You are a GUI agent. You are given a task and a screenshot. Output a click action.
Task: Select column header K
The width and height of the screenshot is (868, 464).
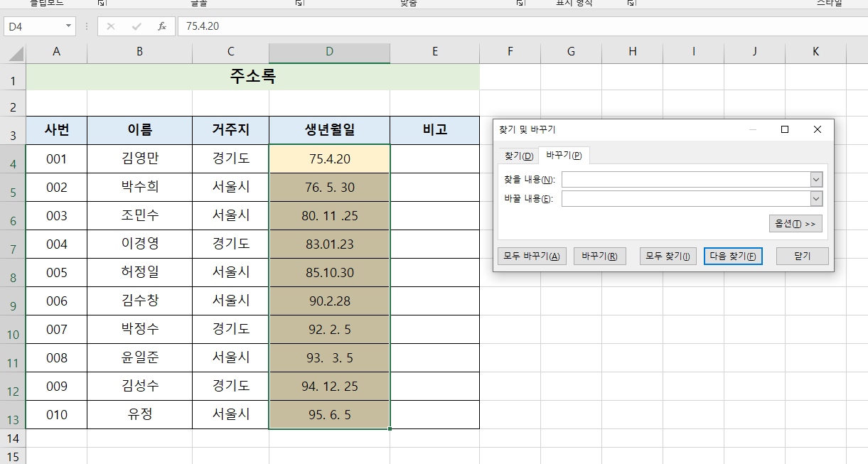815,51
